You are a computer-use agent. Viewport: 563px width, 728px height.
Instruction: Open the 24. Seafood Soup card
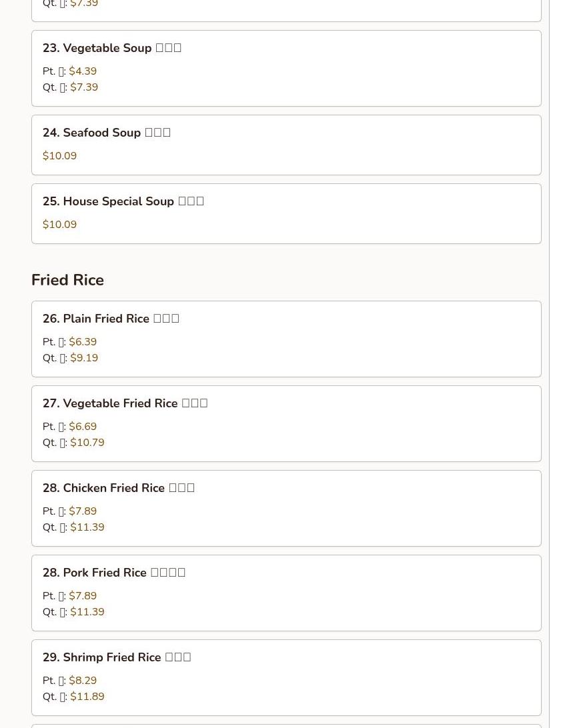tap(286, 145)
